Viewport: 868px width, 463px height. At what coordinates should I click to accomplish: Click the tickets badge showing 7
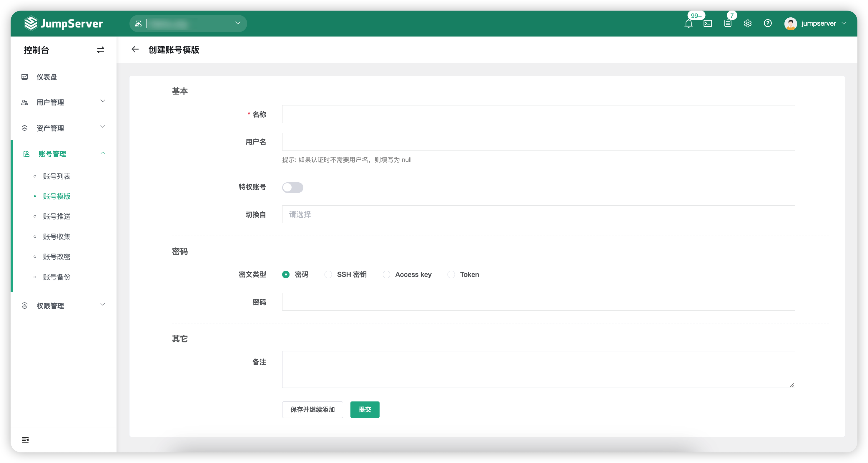(x=732, y=16)
